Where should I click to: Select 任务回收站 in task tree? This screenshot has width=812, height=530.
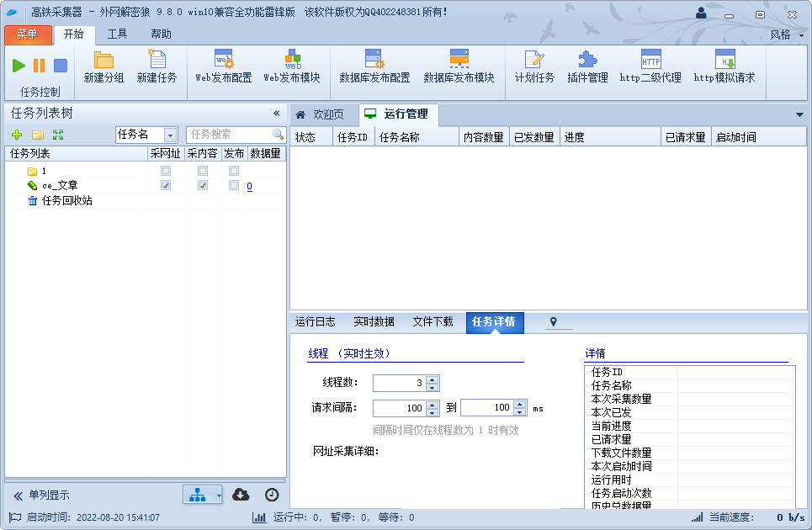[x=66, y=201]
